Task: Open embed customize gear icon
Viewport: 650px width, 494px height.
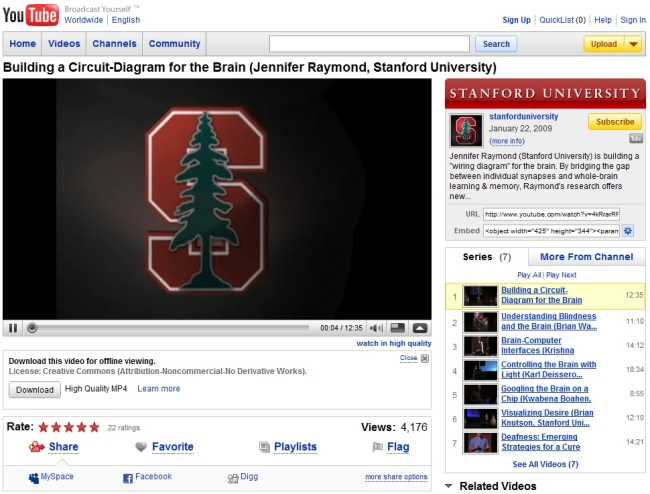Action: 628,231
